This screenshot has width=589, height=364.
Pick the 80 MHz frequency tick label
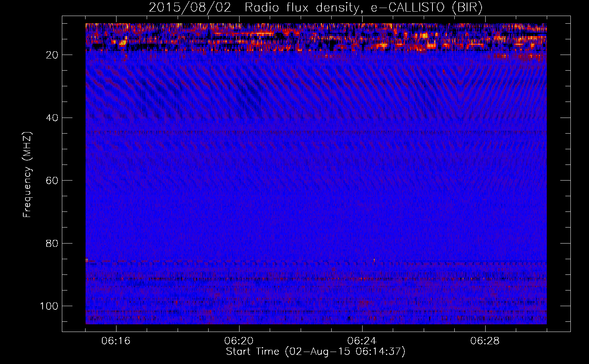click(x=52, y=243)
